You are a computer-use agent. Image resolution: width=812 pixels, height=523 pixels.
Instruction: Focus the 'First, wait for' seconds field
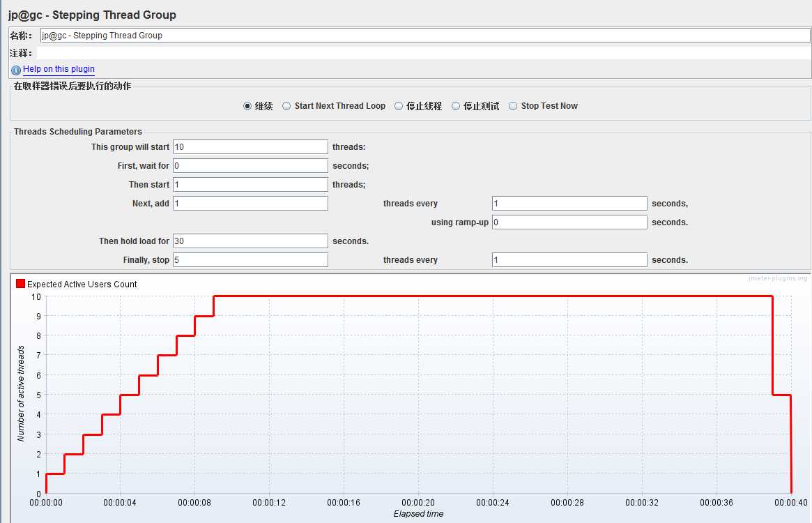tap(251, 165)
